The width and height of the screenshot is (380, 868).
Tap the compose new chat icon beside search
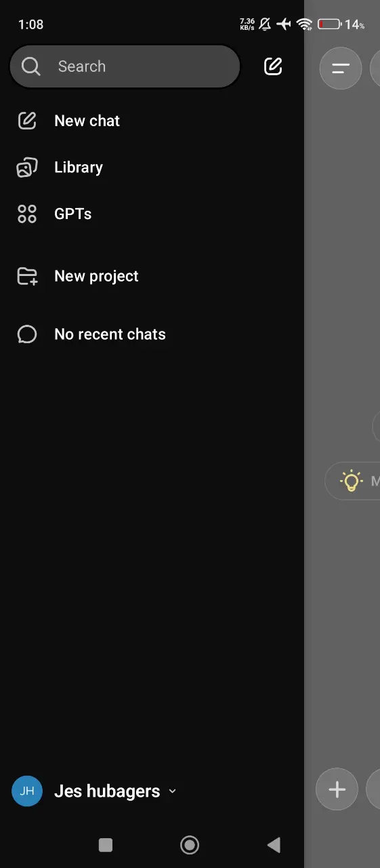(272, 66)
